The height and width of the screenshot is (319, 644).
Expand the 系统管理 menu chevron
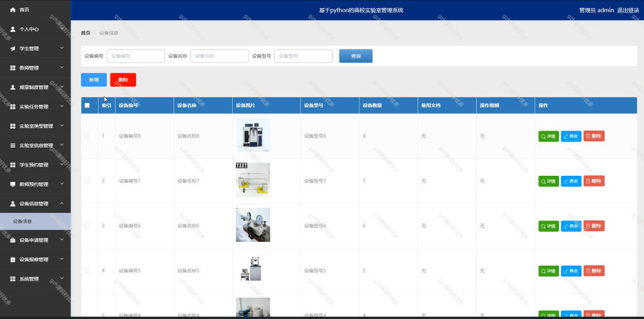point(62,278)
